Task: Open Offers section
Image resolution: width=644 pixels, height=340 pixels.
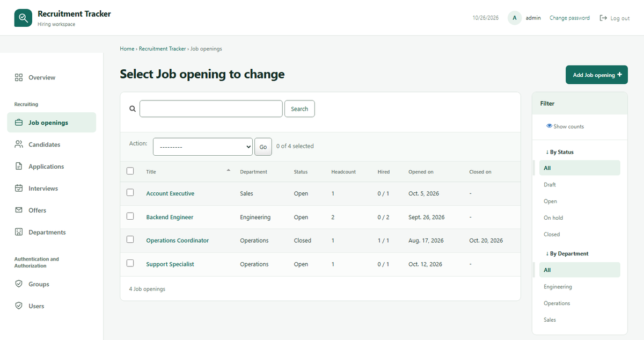Action: tap(52, 210)
